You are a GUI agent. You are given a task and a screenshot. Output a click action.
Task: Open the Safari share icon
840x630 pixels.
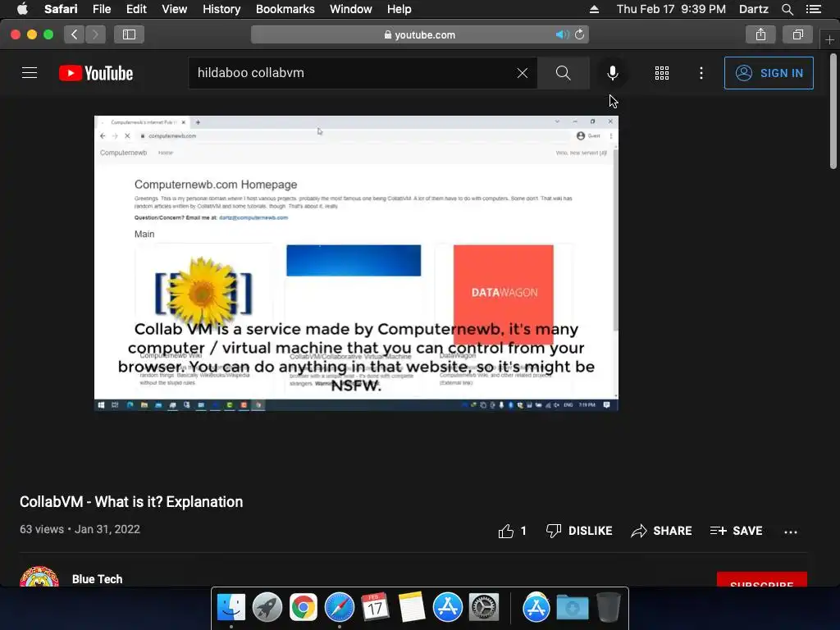[x=760, y=34]
